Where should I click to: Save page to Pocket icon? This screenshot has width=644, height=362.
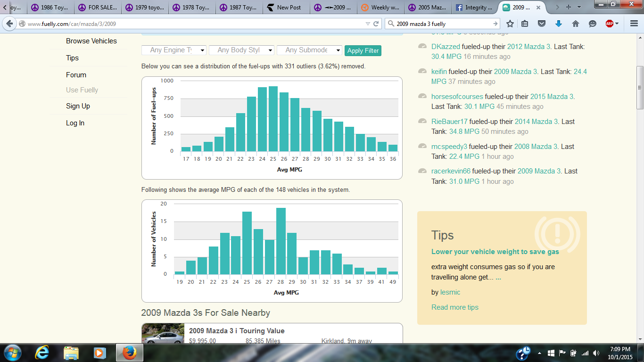pyautogui.click(x=542, y=24)
